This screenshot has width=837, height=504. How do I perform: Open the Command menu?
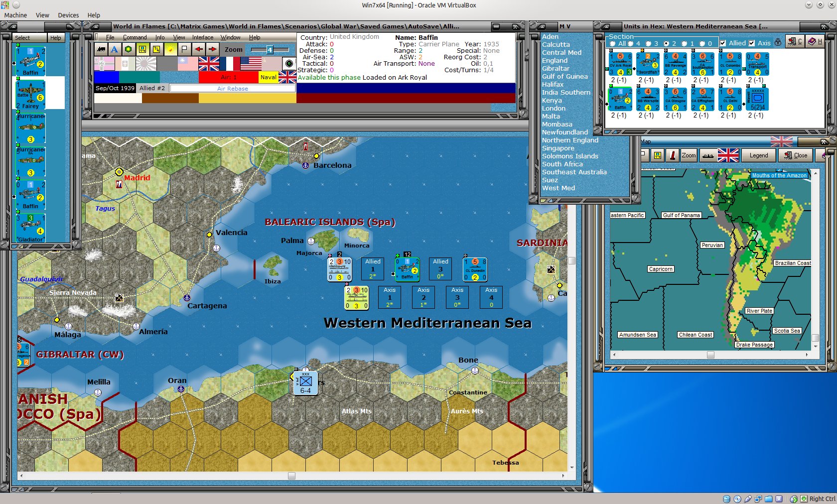(x=135, y=37)
